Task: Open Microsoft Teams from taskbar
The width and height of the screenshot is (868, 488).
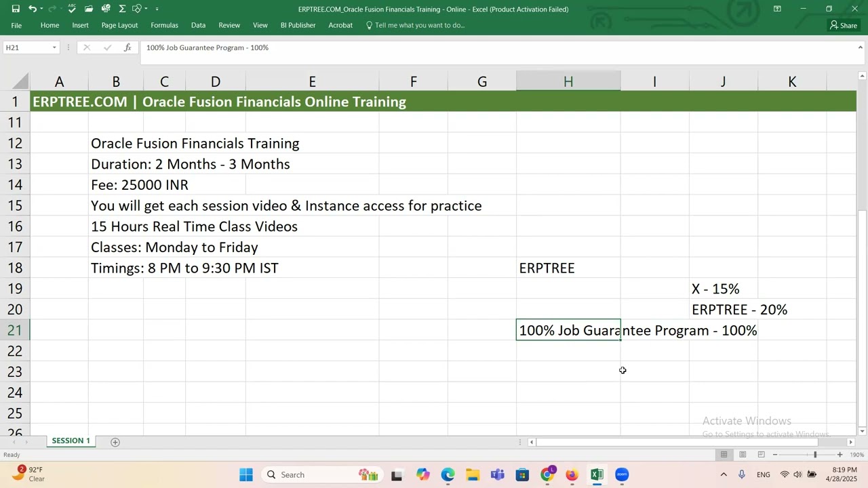Action: [x=497, y=474]
